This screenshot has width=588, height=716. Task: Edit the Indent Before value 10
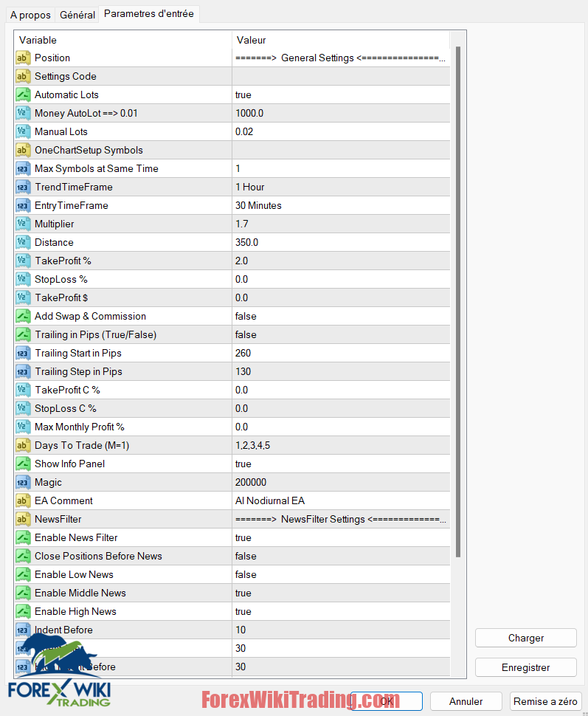tap(341, 630)
